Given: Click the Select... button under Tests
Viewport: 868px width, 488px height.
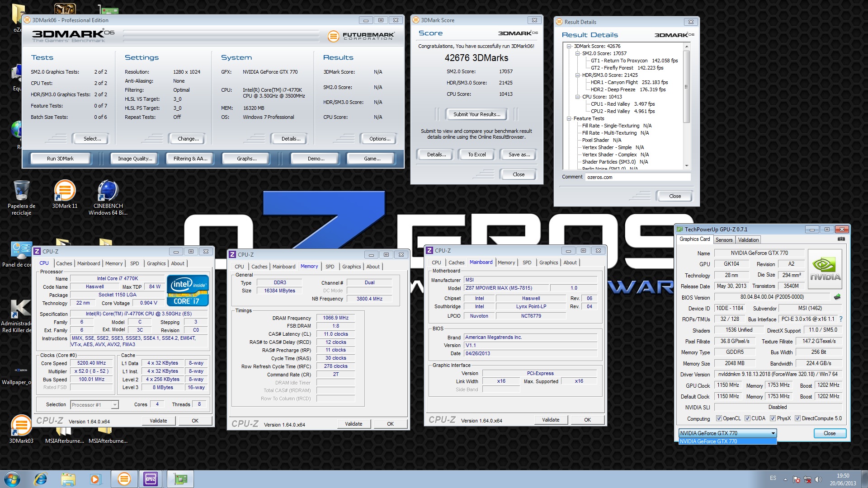Looking at the screenshot, I should point(92,139).
